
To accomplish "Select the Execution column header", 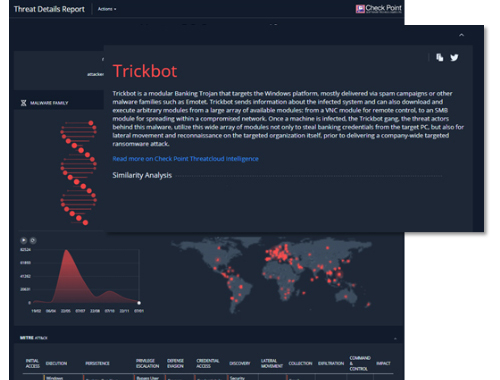I will coord(56,363).
